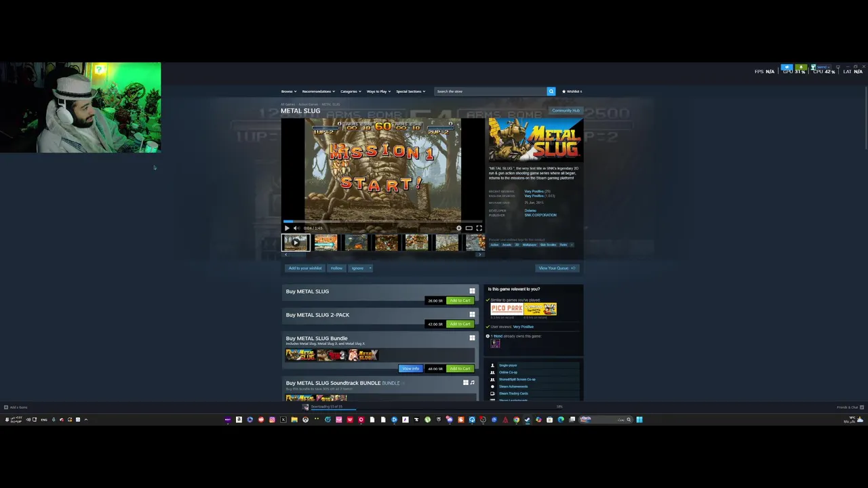
Task: Open the Categories dropdown
Action: pos(351,91)
